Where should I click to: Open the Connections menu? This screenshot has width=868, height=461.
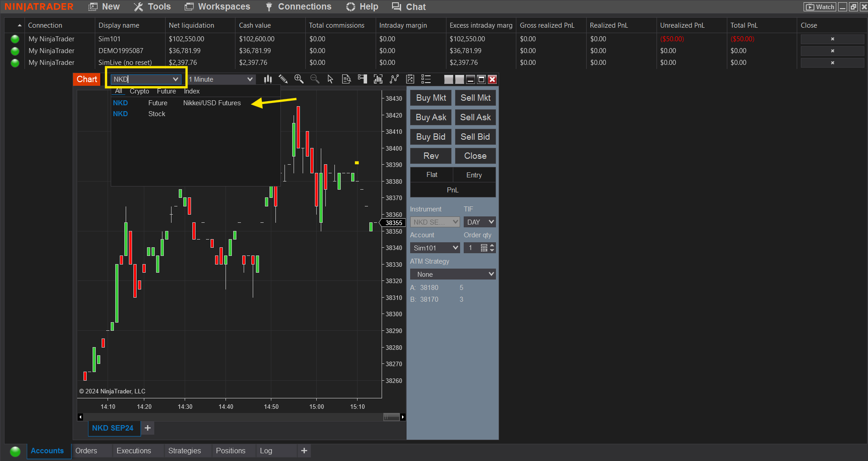(x=298, y=7)
